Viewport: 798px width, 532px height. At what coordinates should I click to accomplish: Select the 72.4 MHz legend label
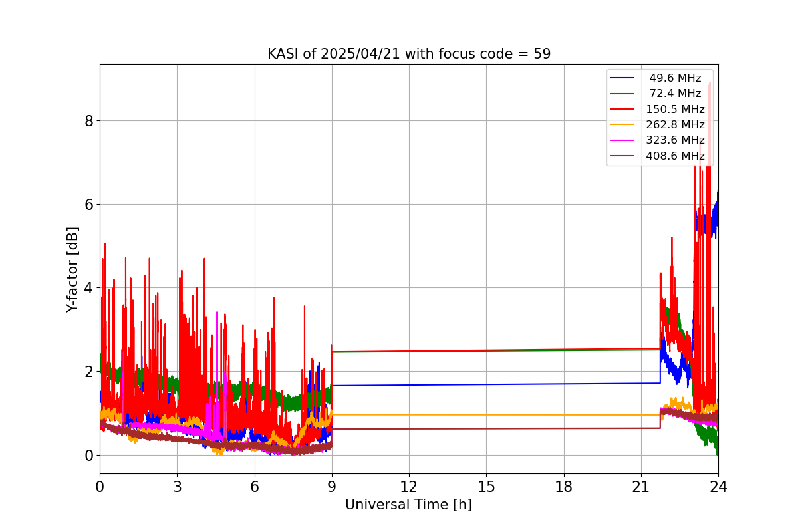pyautogui.click(x=675, y=94)
